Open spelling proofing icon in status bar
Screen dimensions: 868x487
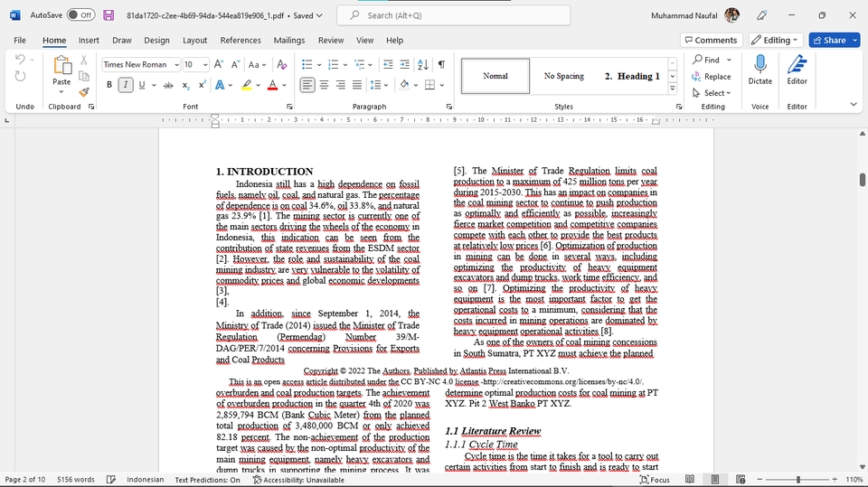[110, 480]
